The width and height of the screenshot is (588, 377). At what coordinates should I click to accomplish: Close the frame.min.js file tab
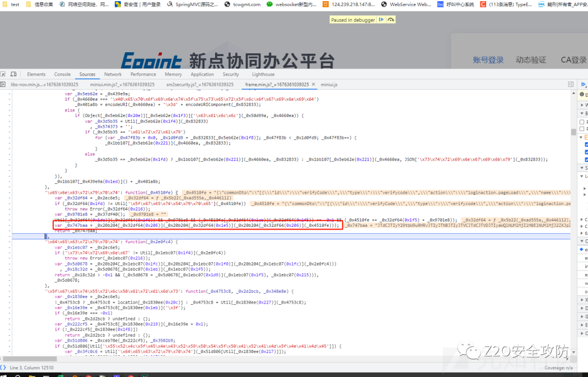(314, 84)
